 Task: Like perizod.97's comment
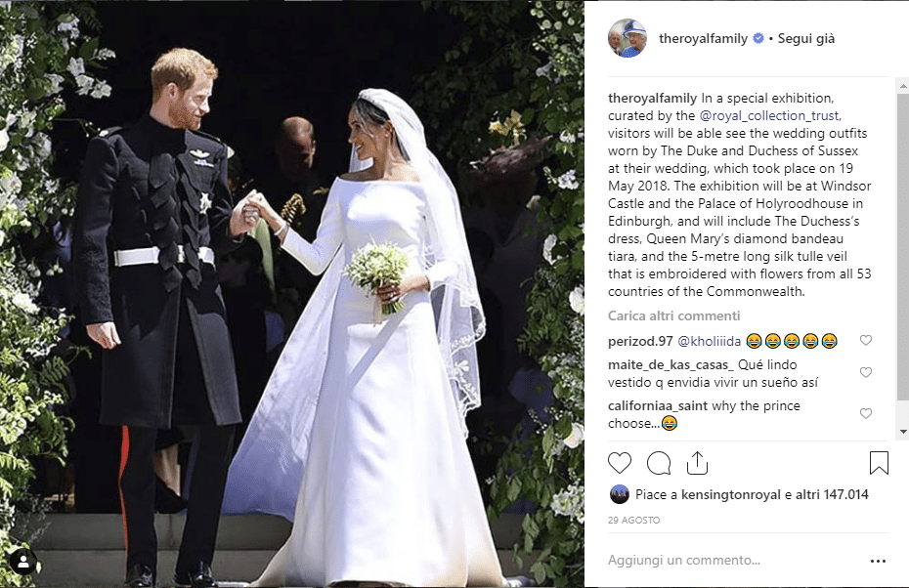click(x=866, y=340)
